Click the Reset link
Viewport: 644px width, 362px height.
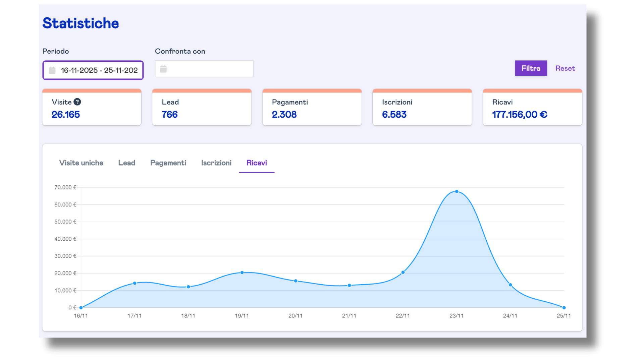pos(565,68)
